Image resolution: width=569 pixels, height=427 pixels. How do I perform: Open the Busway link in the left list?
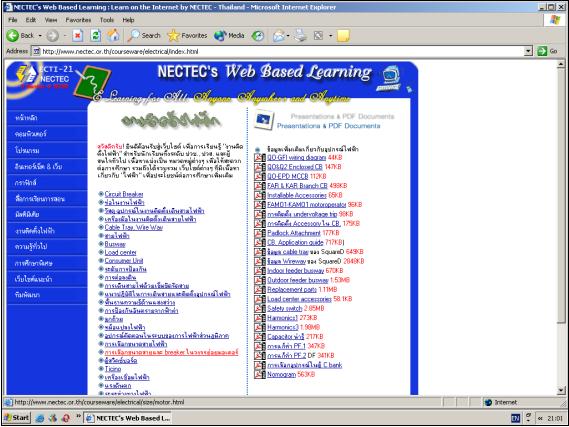(x=115, y=244)
